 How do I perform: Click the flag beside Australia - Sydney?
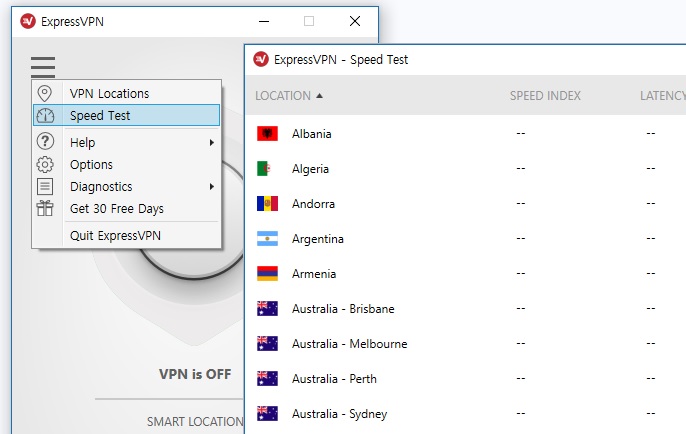coord(267,413)
